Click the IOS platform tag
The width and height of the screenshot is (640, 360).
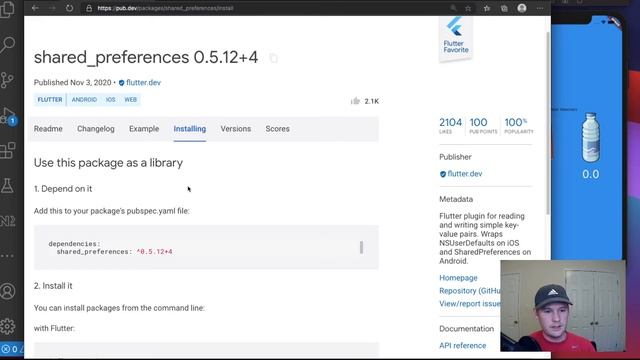[111, 100]
